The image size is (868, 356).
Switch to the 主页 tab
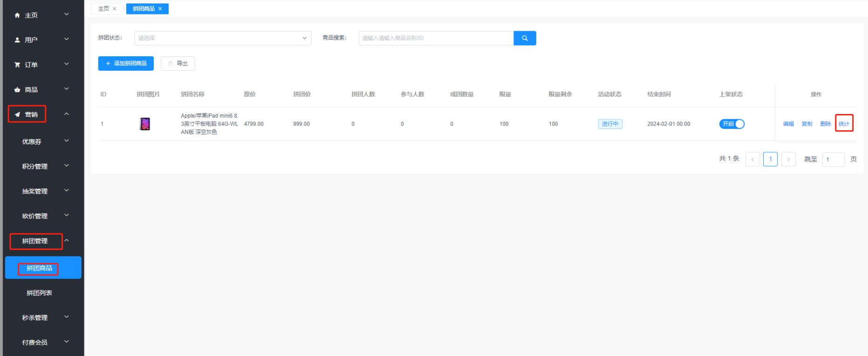[103, 9]
